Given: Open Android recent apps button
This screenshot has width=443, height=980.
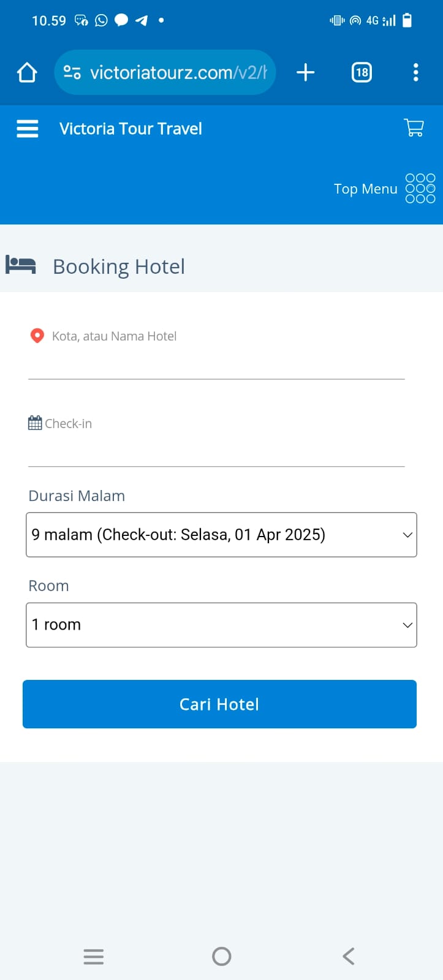Looking at the screenshot, I should coord(93,956).
